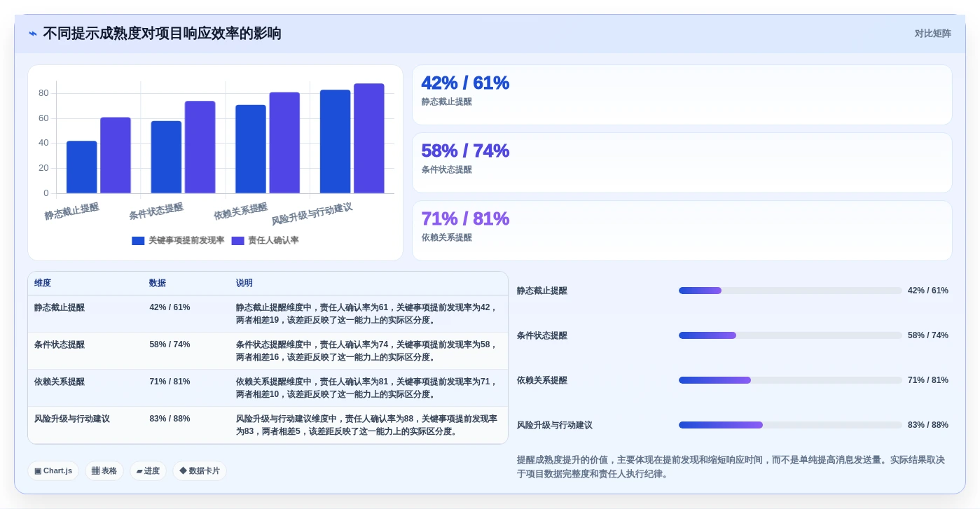The width and height of the screenshot is (980, 509).
Task: Click the lightning icon beside the dashboard title
Action: coord(33,34)
